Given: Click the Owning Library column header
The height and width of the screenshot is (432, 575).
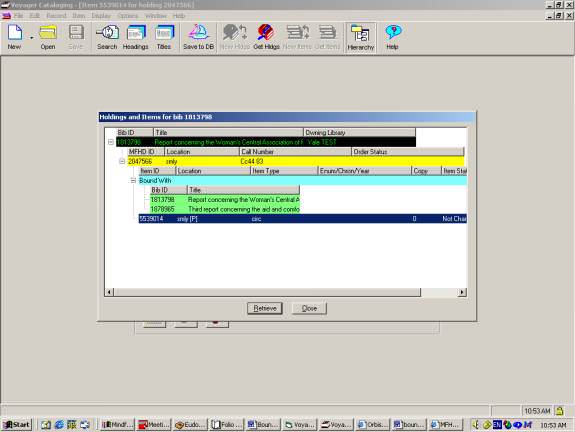Looking at the screenshot, I should (x=359, y=132).
